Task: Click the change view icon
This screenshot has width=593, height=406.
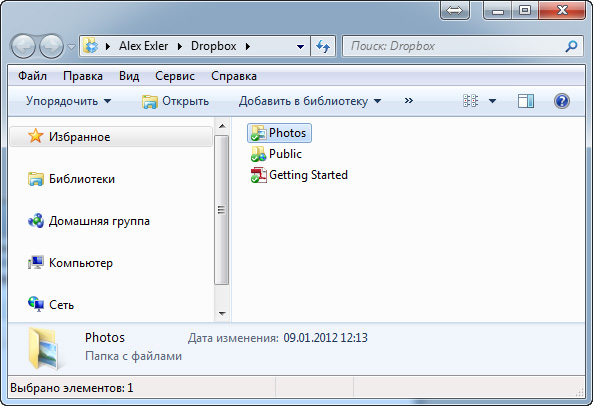Action: (x=470, y=101)
